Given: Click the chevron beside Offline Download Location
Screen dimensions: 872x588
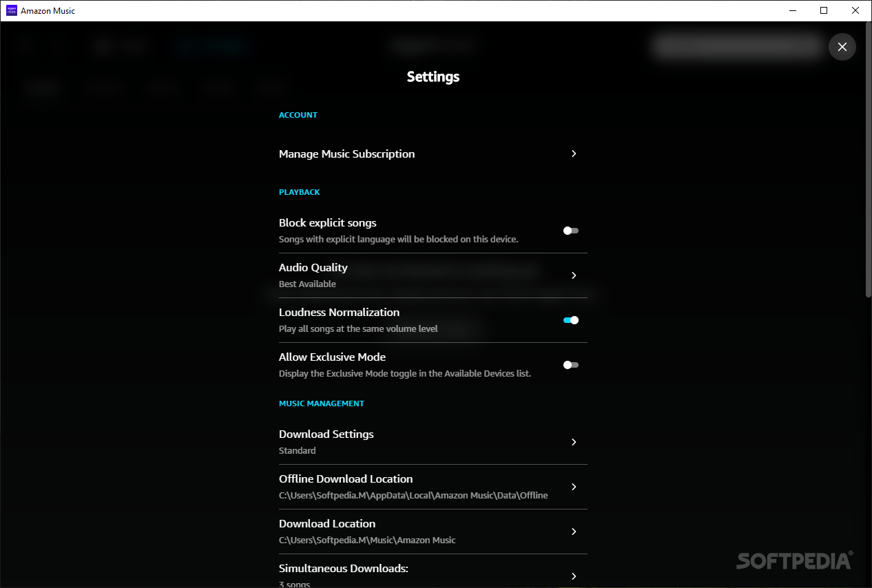Looking at the screenshot, I should [574, 487].
